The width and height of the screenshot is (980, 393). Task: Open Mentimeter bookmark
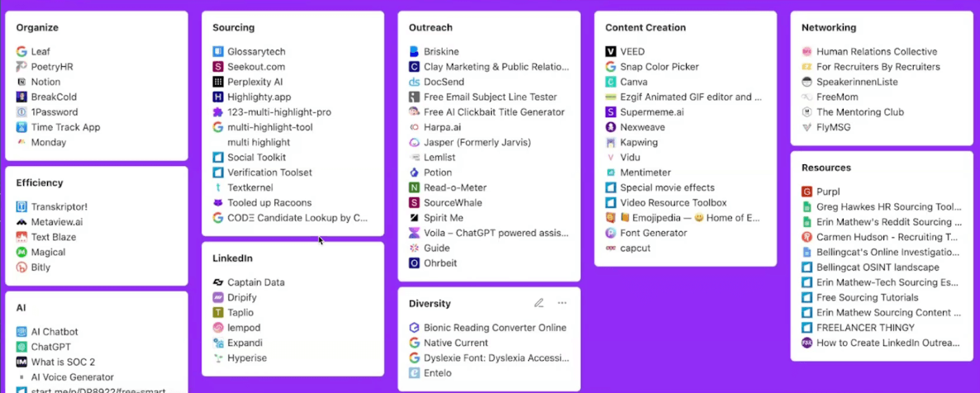(x=645, y=173)
